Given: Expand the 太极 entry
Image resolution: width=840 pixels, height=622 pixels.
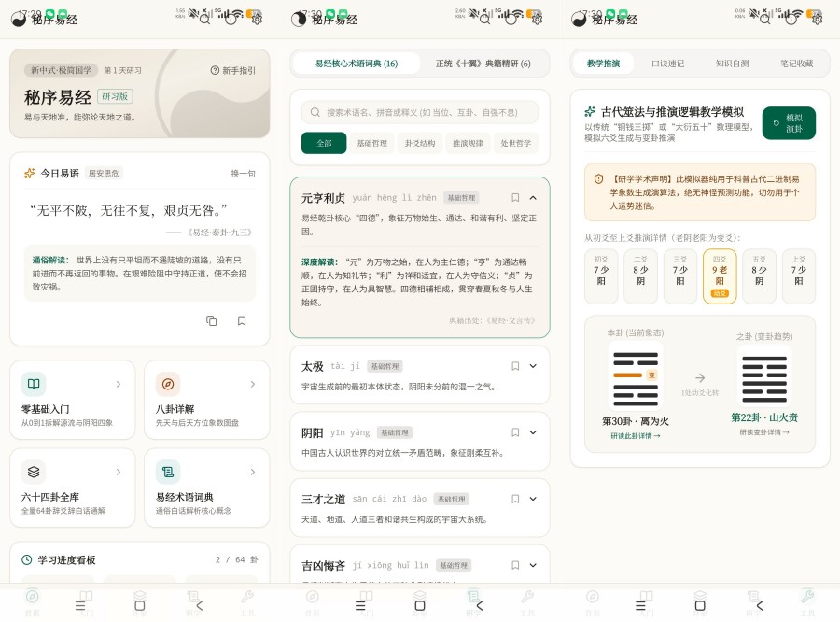Looking at the screenshot, I should [533, 366].
